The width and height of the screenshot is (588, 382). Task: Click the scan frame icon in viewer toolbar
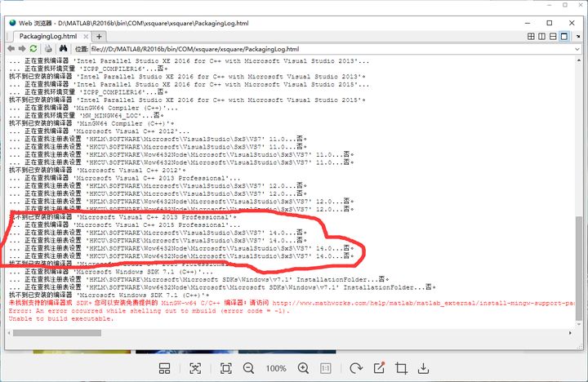195,368
